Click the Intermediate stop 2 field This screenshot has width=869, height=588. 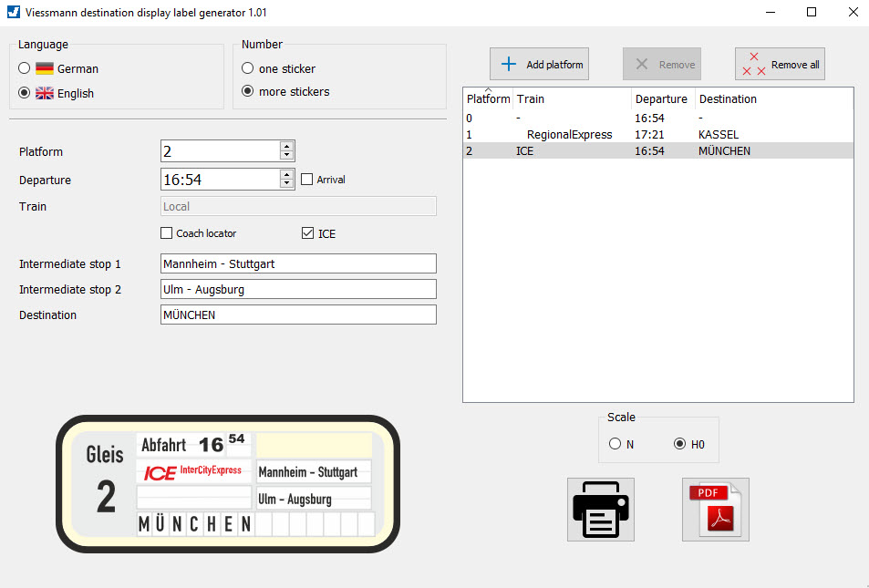coord(298,289)
